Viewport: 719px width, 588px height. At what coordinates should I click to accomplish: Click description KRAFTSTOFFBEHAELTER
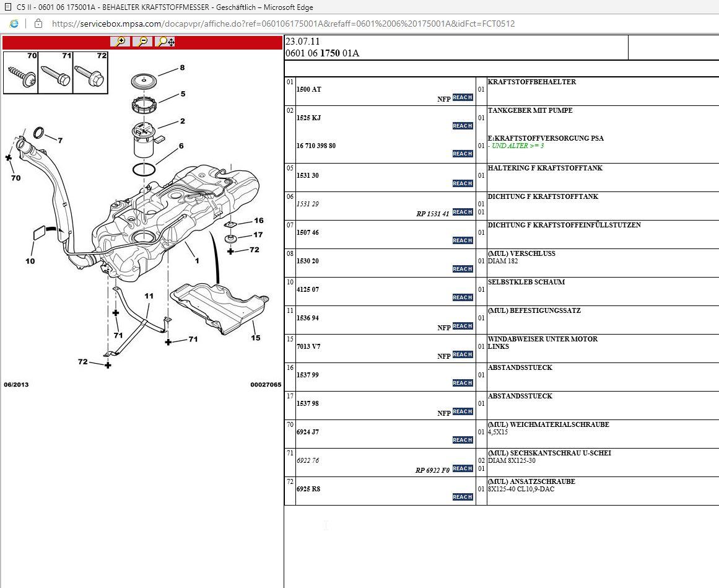[x=532, y=82]
